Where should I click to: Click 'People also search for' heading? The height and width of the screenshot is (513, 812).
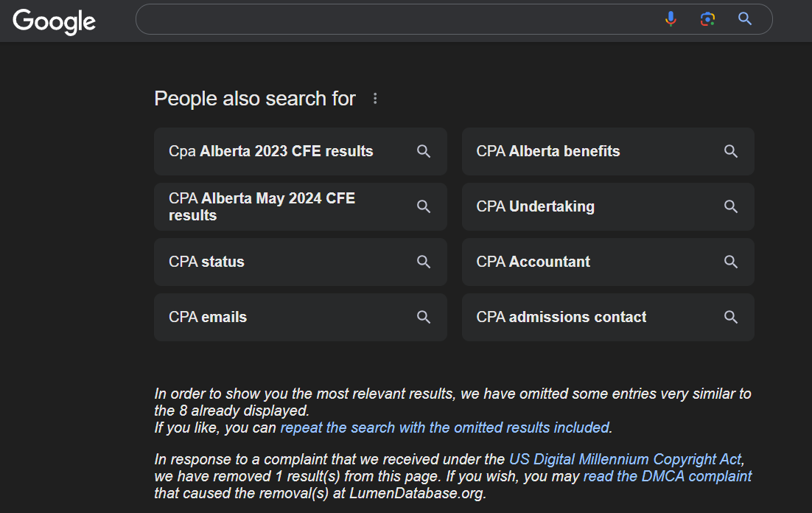pyautogui.click(x=255, y=99)
